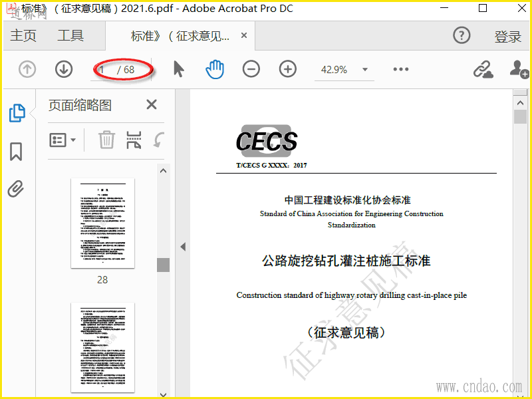Image resolution: width=532 pixels, height=399 pixels.
Task: Open the share with others icon
Action: pos(519,69)
